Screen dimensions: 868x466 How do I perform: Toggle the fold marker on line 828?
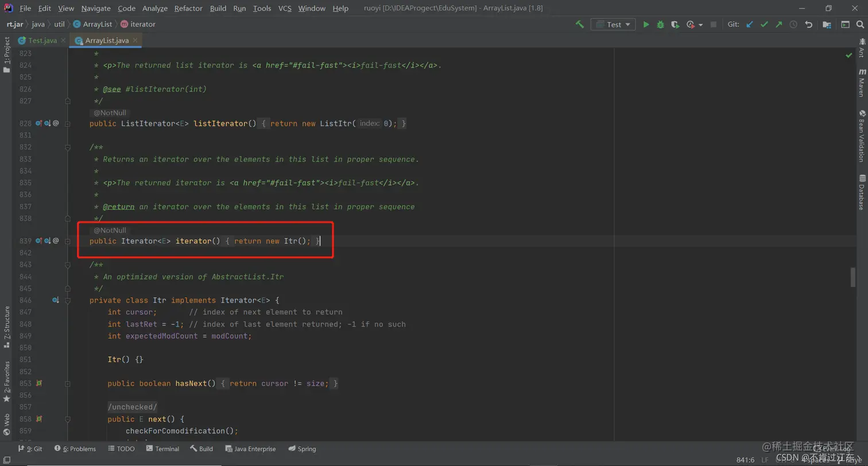point(68,123)
